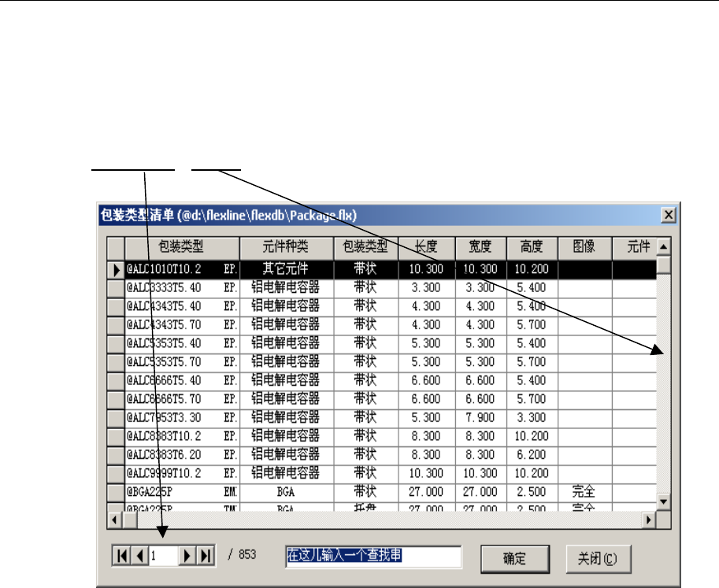The width and height of the screenshot is (719, 588).
Task: Click the 图像 column header
Action: point(584,247)
